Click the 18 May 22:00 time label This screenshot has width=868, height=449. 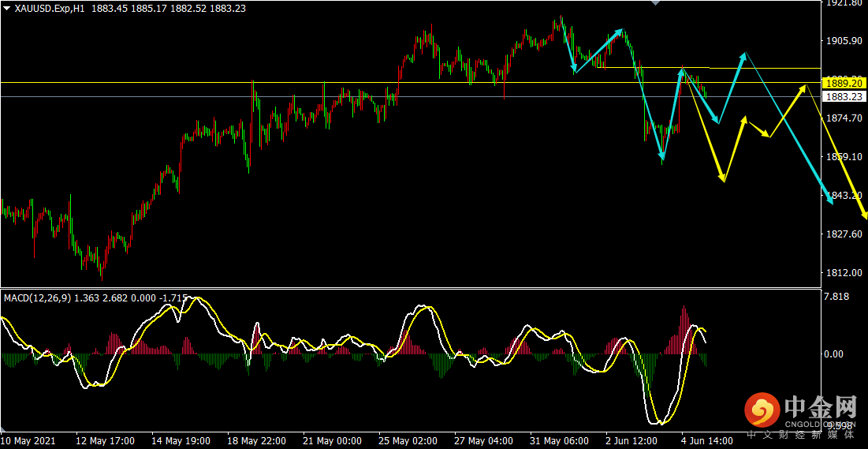256,440
